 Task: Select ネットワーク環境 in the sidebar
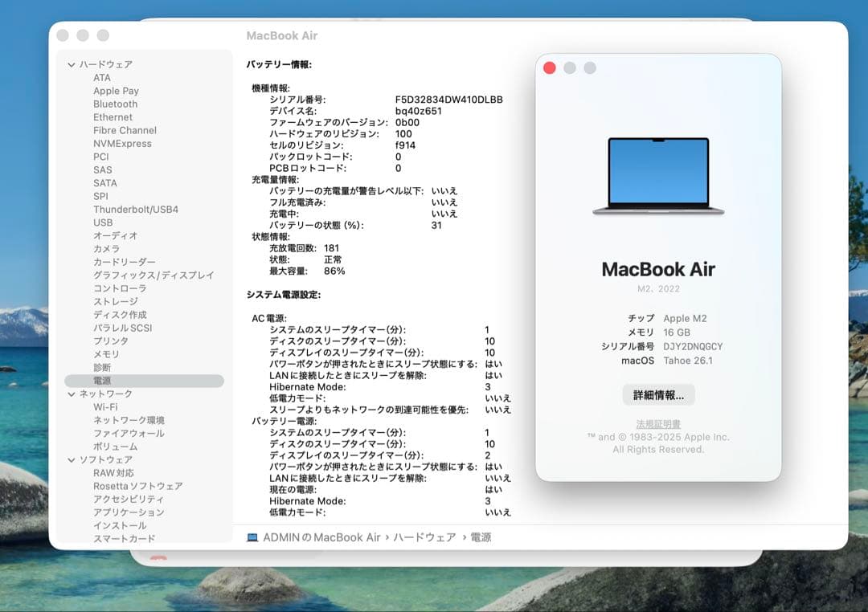(129, 421)
